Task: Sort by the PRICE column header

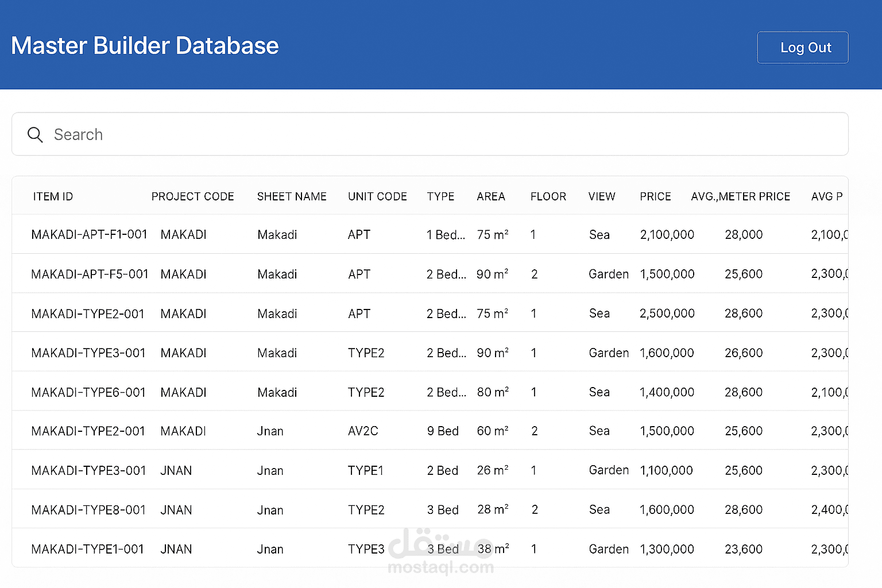Action: tap(655, 196)
